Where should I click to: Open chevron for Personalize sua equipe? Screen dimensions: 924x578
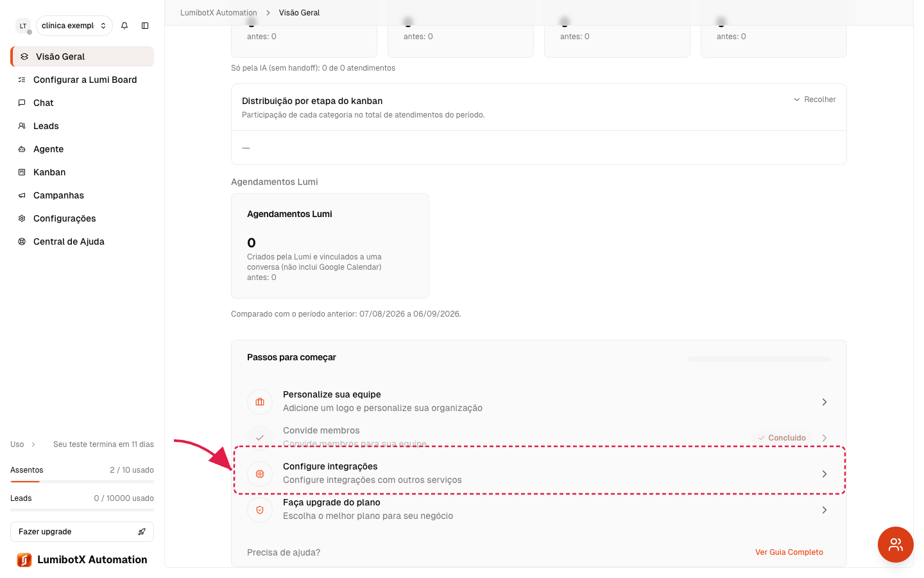point(825,402)
